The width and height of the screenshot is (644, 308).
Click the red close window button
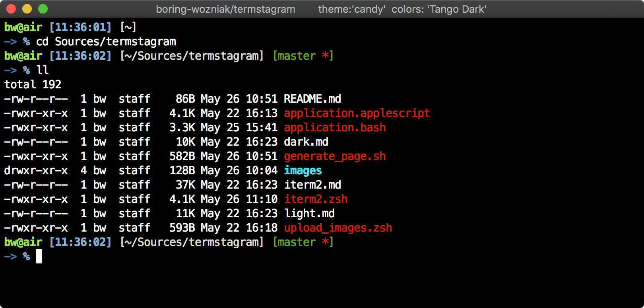[x=11, y=9]
